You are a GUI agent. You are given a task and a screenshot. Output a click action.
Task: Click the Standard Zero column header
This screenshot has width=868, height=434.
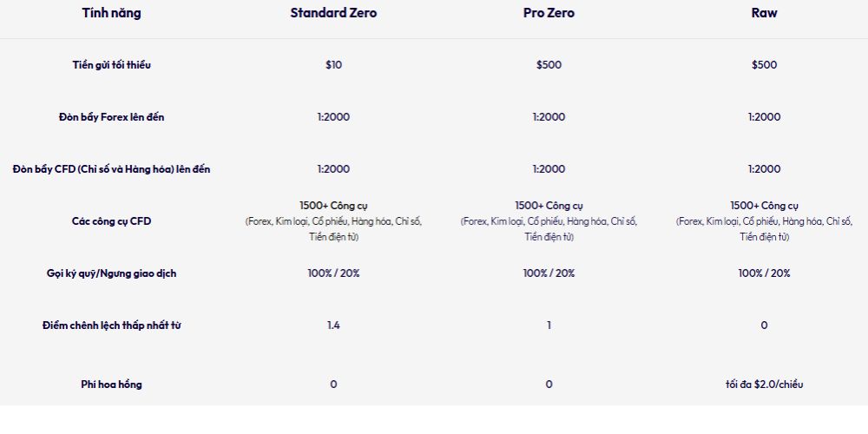pyautogui.click(x=333, y=13)
